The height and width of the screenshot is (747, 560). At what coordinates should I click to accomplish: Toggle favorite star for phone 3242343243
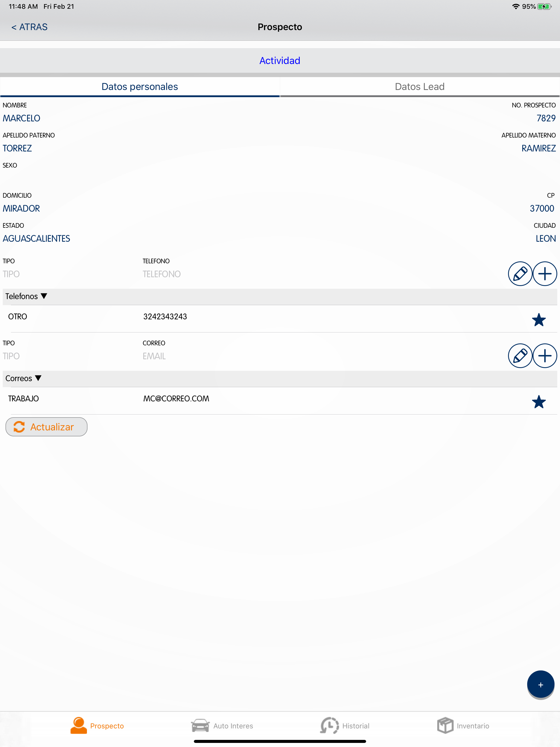[x=539, y=319]
